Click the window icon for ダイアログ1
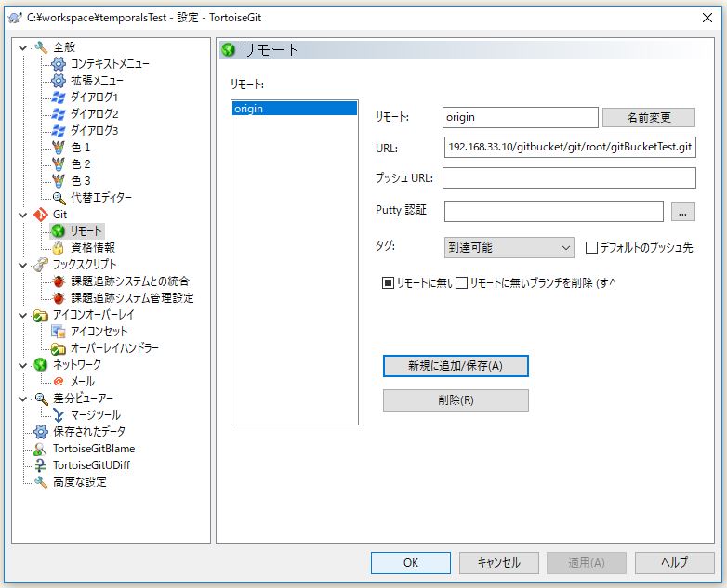 pyautogui.click(x=59, y=98)
